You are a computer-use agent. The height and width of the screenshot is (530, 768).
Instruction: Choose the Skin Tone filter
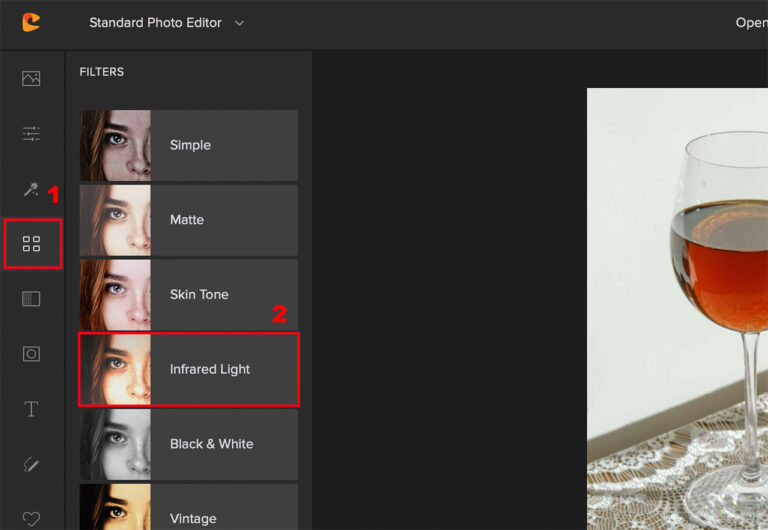tap(189, 295)
